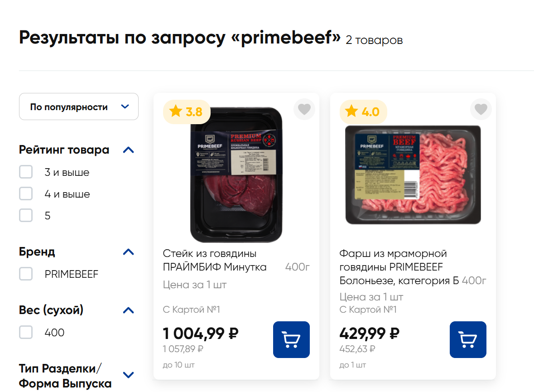534x392 pixels.
Task: Collapse the "Бренд" filter section
Action: (x=129, y=252)
